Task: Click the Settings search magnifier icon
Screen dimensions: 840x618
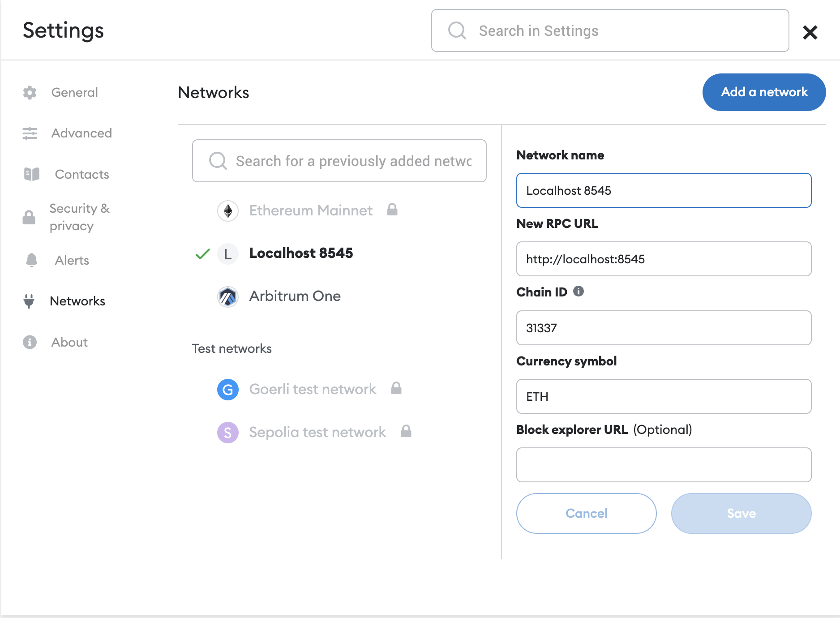Action: coord(457,30)
